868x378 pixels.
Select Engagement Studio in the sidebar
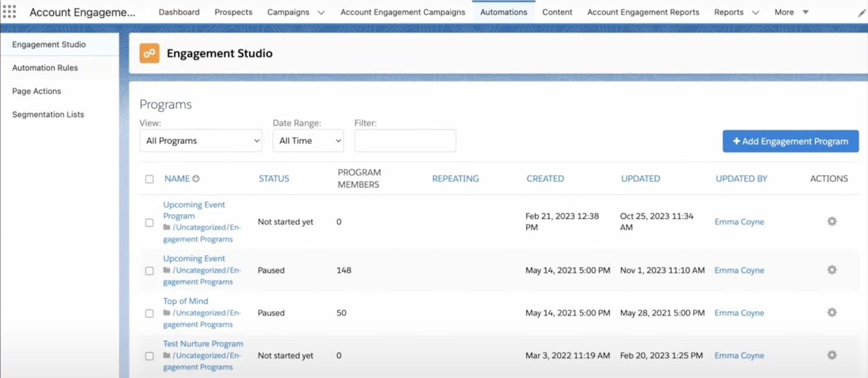coord(60,45)
